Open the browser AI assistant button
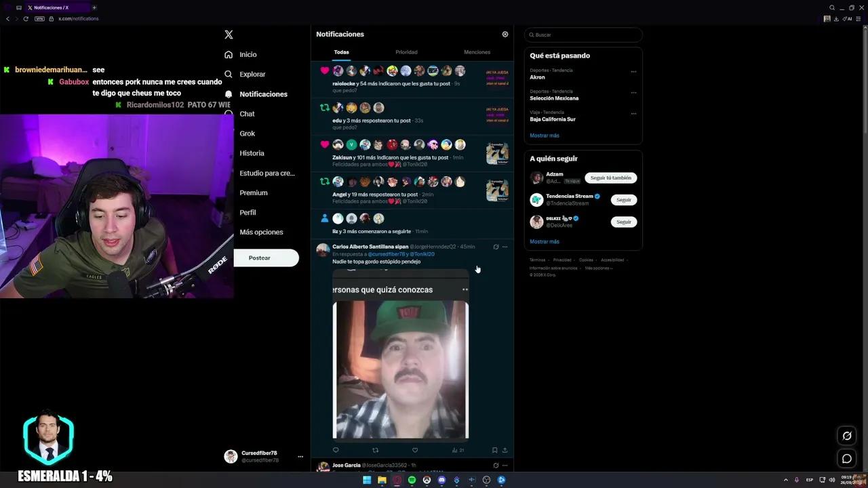 click(847, 19)
